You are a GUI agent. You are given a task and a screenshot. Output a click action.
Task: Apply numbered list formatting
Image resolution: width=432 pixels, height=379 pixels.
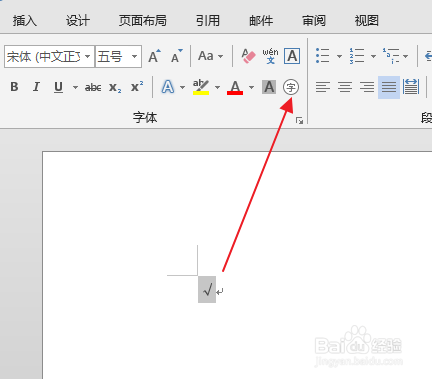coord(357,56)
